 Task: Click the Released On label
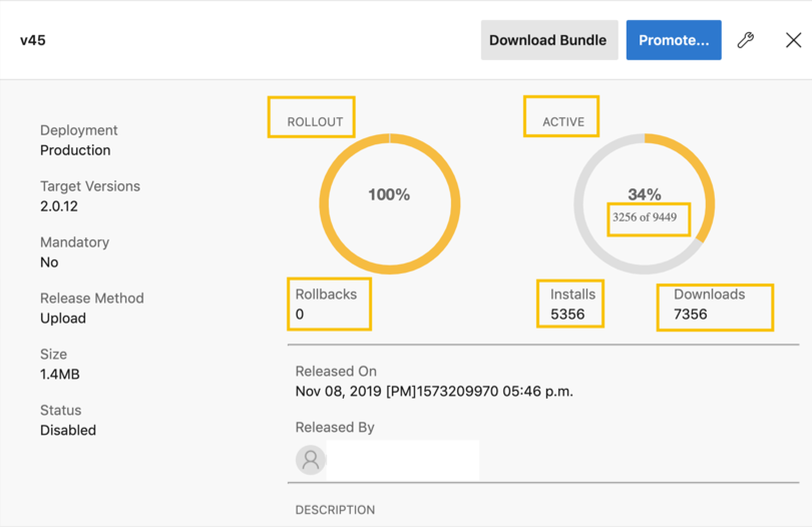click(336, 371)
